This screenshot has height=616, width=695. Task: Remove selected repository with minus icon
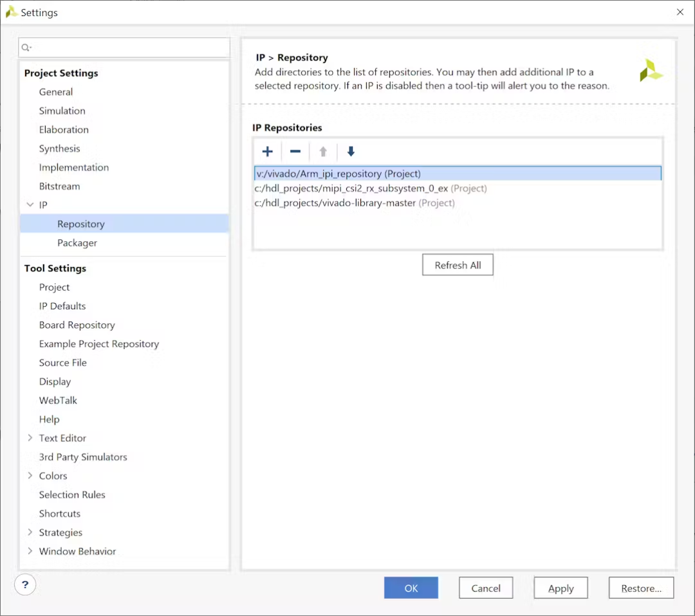coord(295,152)
